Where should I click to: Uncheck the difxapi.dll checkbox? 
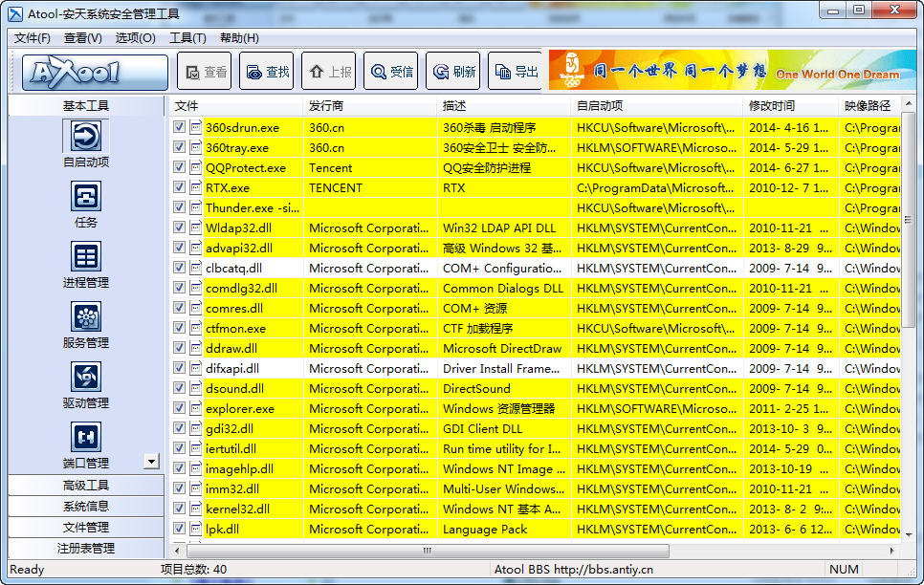(179, 368)
